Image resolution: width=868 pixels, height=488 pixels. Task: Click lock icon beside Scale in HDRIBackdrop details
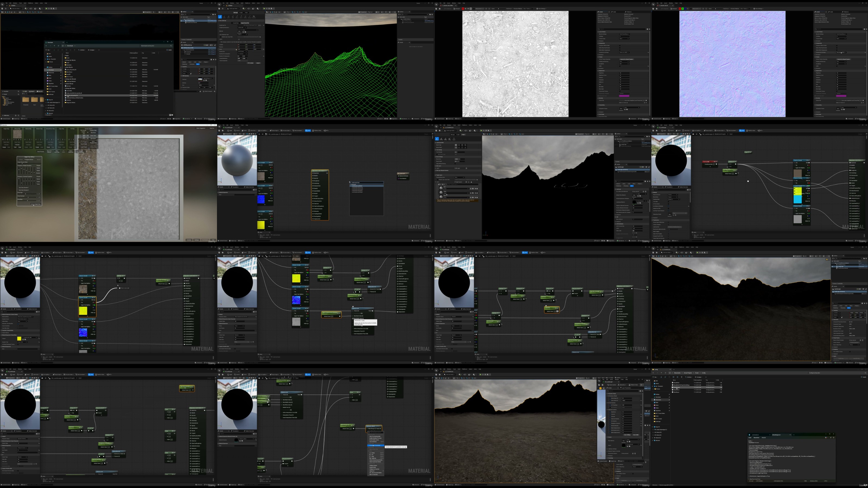(x=191, y=74)
